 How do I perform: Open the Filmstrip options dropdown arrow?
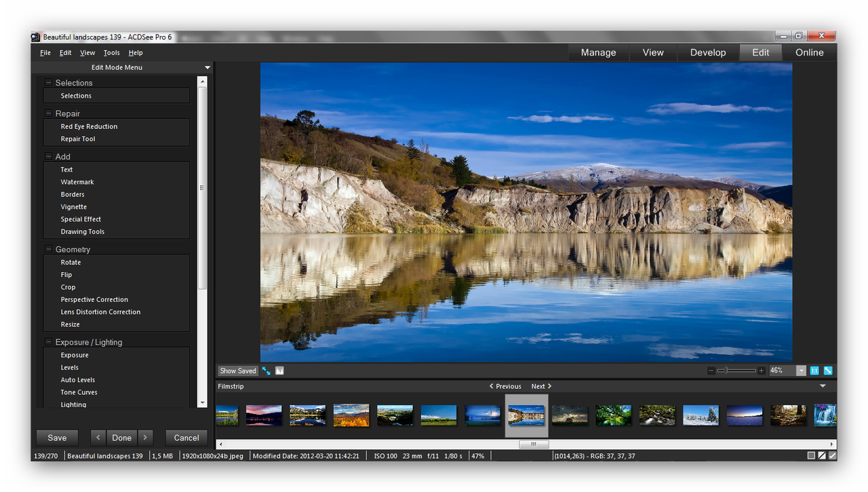coord(823,386)
